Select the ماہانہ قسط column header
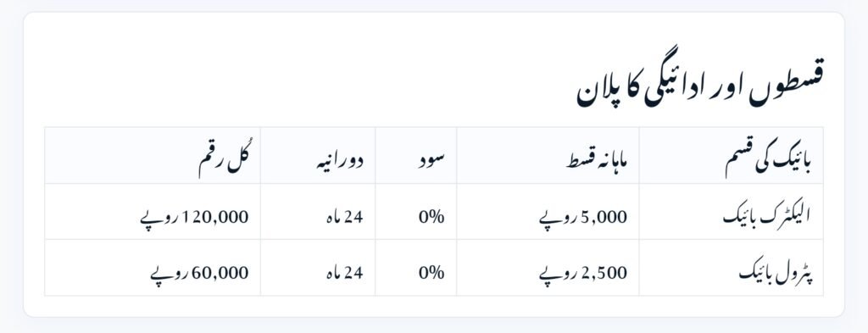868x333 pixels. [548, 155]
